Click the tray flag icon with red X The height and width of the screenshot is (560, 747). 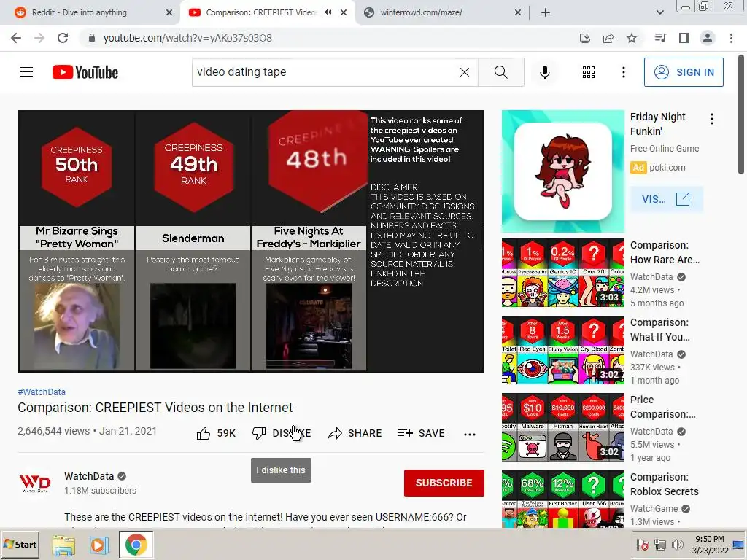point(642,544)
